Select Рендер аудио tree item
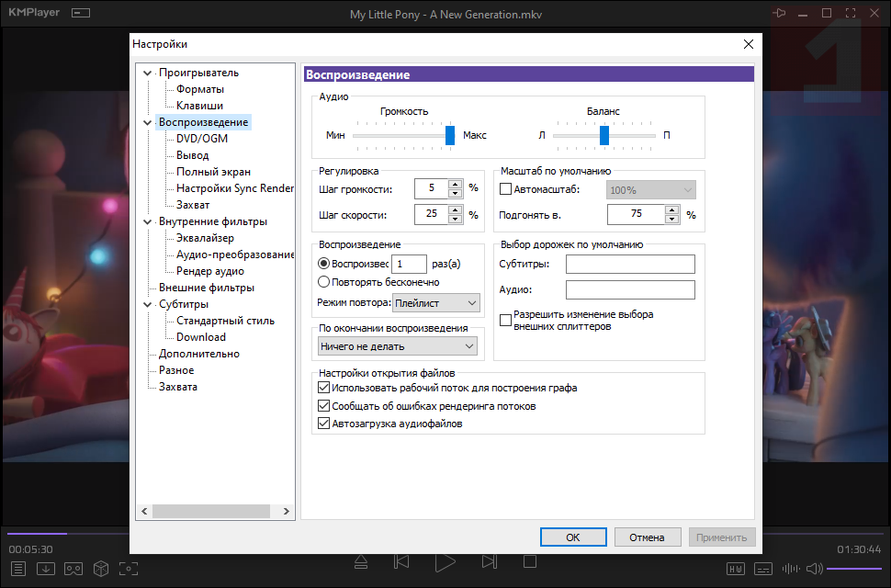This screenshot has height=588, width=891. coord(209,271)
